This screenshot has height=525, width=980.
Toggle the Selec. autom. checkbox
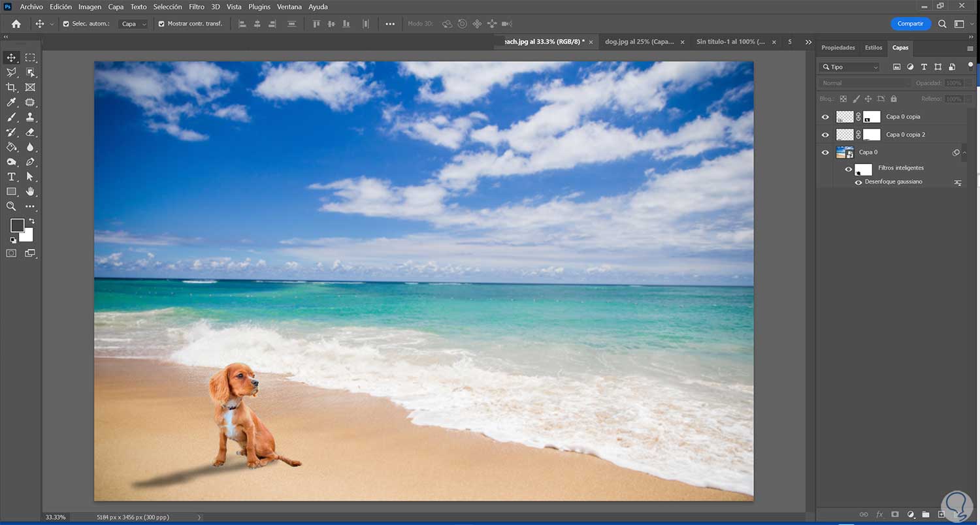coord(66,24)
